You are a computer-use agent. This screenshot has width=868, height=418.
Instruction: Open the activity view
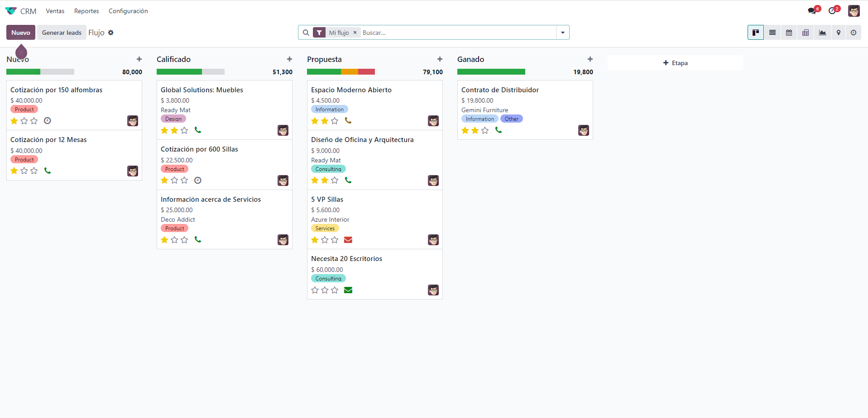click(x=854, y=33)
